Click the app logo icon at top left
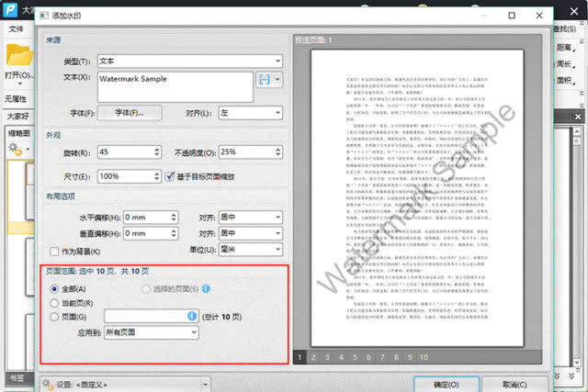The image size is (588, 392). (10, 9)
